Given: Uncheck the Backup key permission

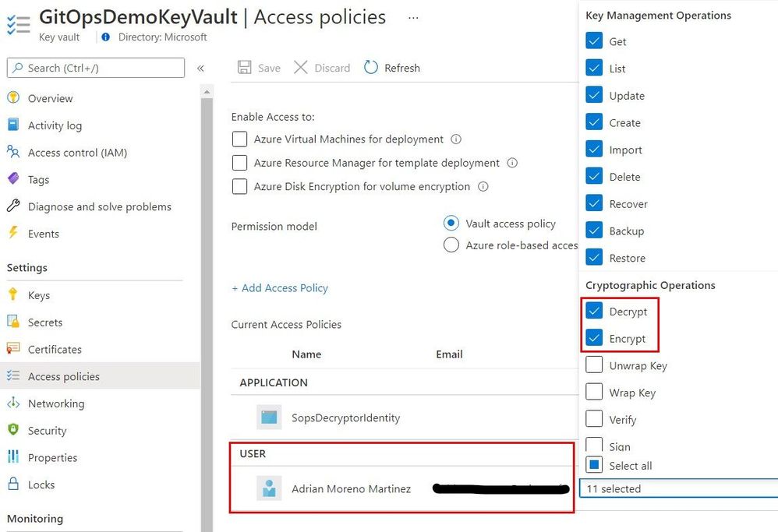Looking at the screenshot, I should (594, 230).
